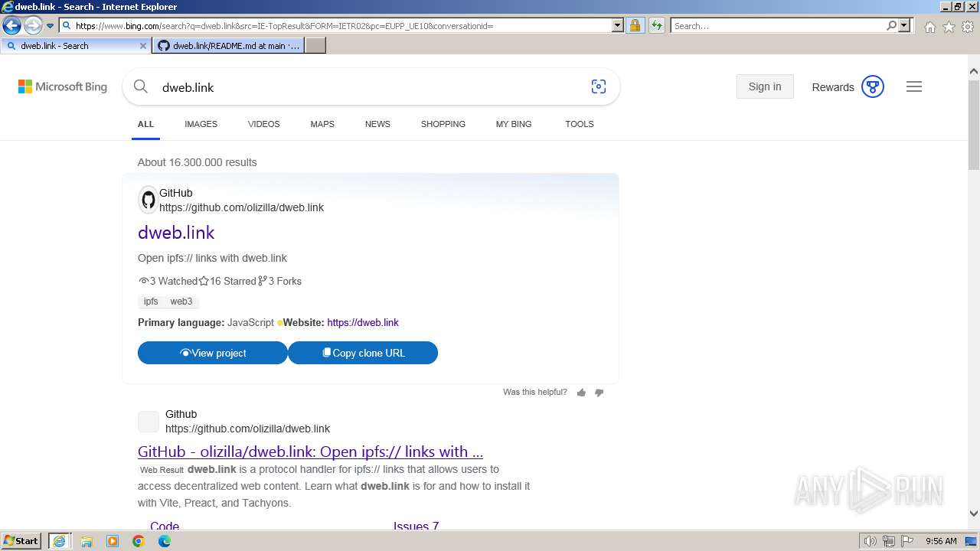Switch to the dweb.link - Search tab

coord(75,46)
